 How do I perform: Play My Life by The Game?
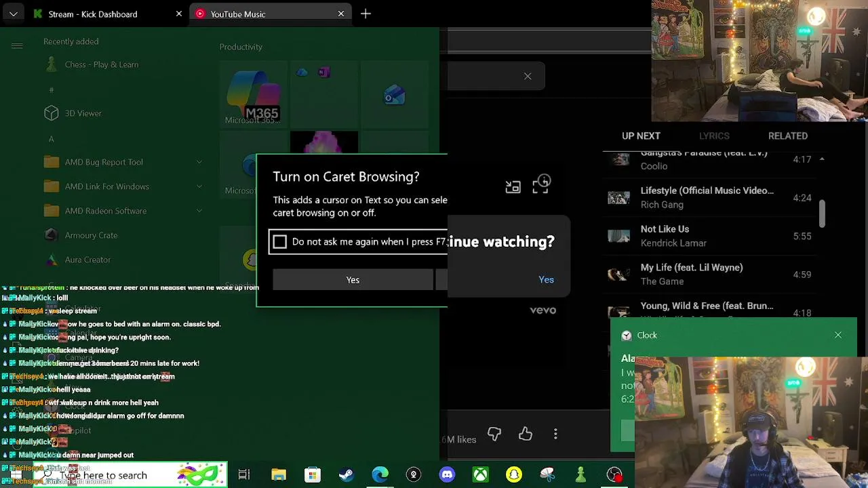[x=709, y=274]
